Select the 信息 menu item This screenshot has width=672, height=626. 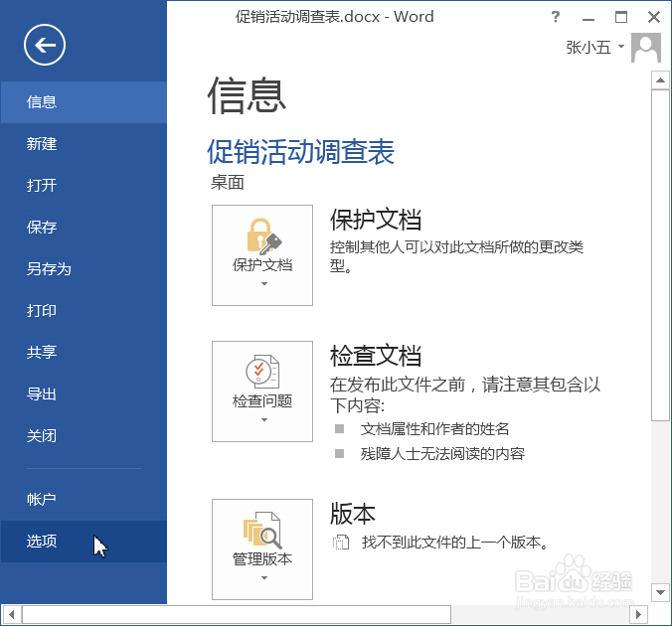84,102
